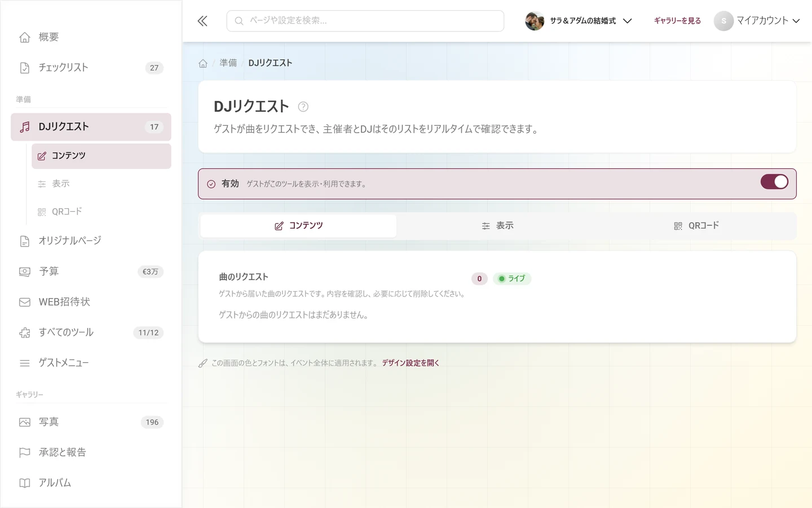Click the アルバム book icon
812x508 pixels.
point(25,483)
